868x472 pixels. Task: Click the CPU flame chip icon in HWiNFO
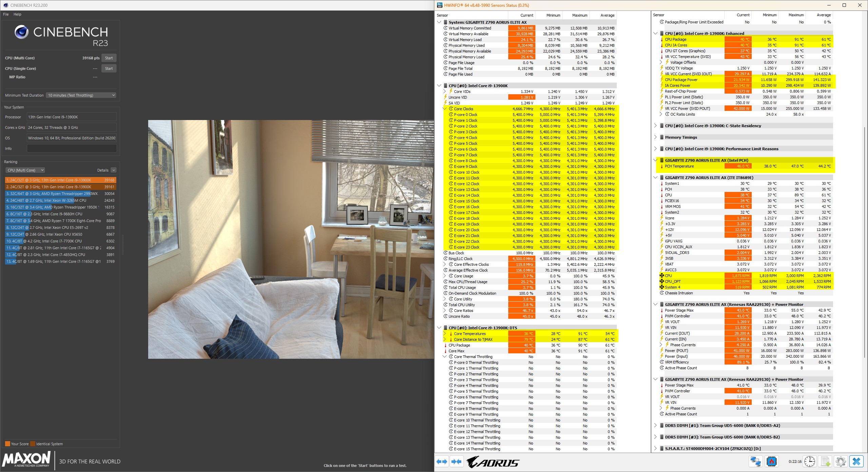771,461
